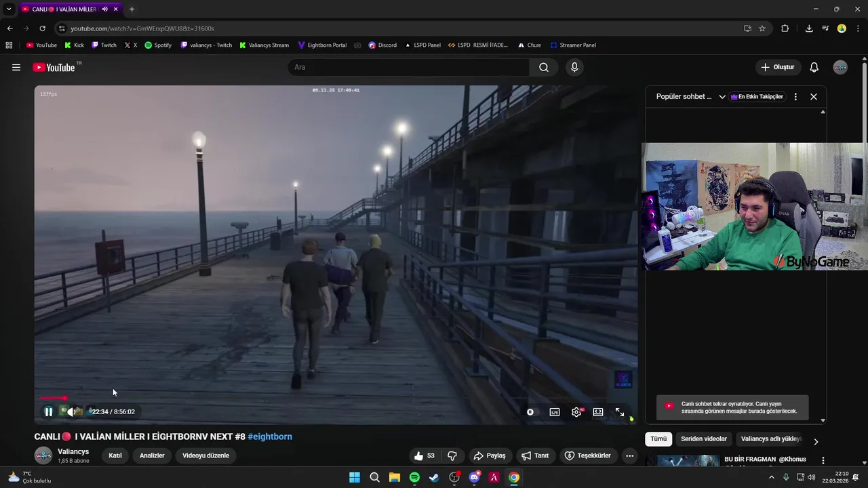Open the chat options three-dot menu
The image size is (868, 488).
pyautogui.click(x=795, y=96)
